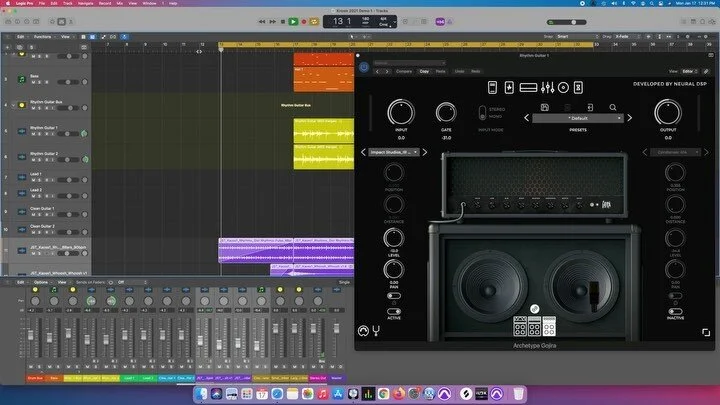Select the amplifier head section icon

tap(528, 87)
